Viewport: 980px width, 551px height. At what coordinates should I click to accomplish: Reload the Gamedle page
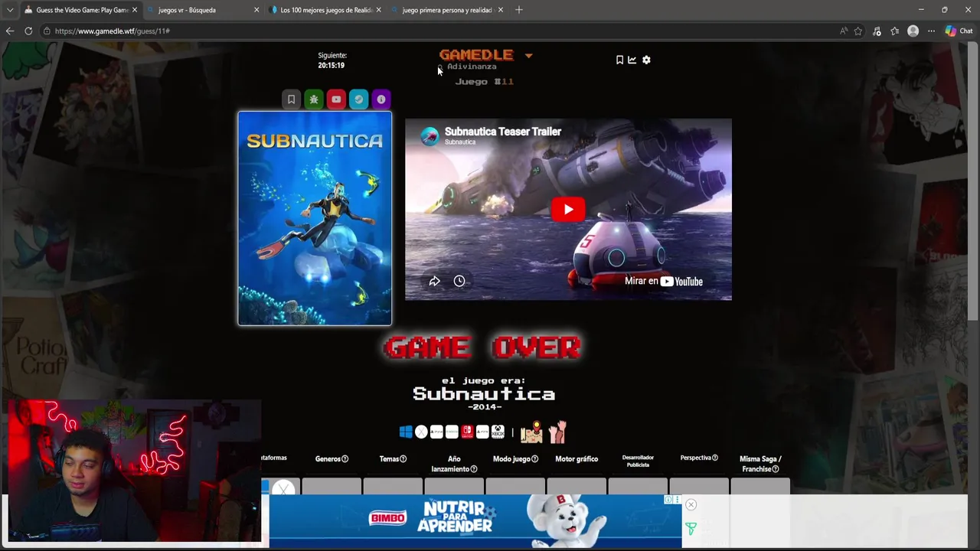28,31
